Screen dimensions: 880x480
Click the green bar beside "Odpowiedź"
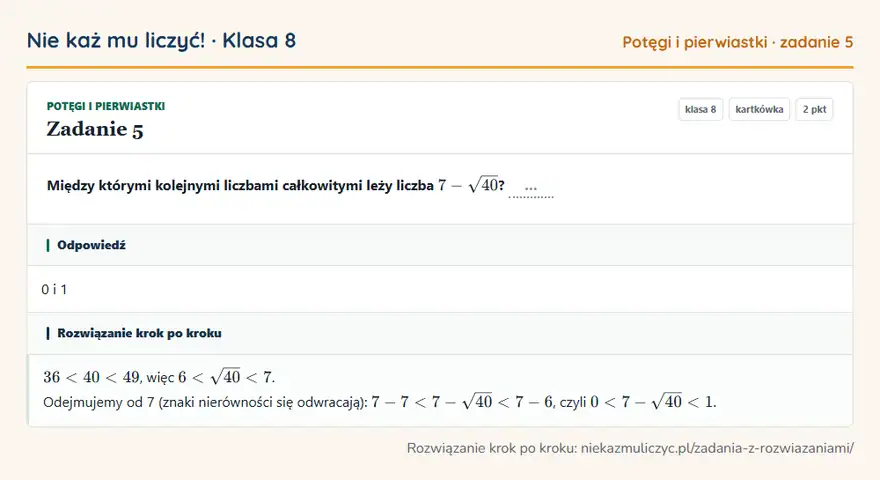pos(48,245)
